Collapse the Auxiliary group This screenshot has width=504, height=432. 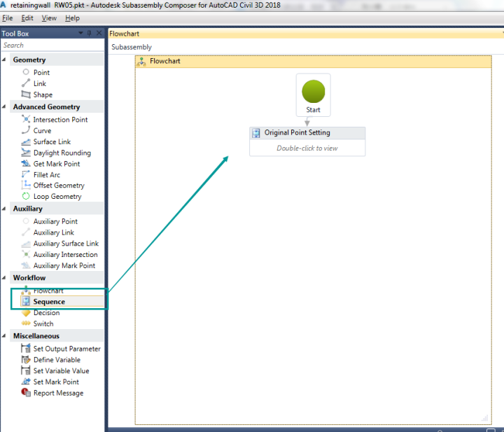tap(4, 209)
